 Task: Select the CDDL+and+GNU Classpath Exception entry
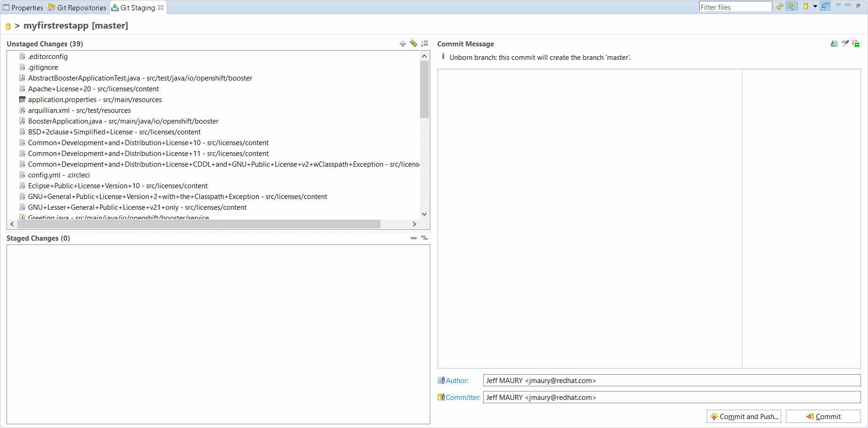(224, 164)
